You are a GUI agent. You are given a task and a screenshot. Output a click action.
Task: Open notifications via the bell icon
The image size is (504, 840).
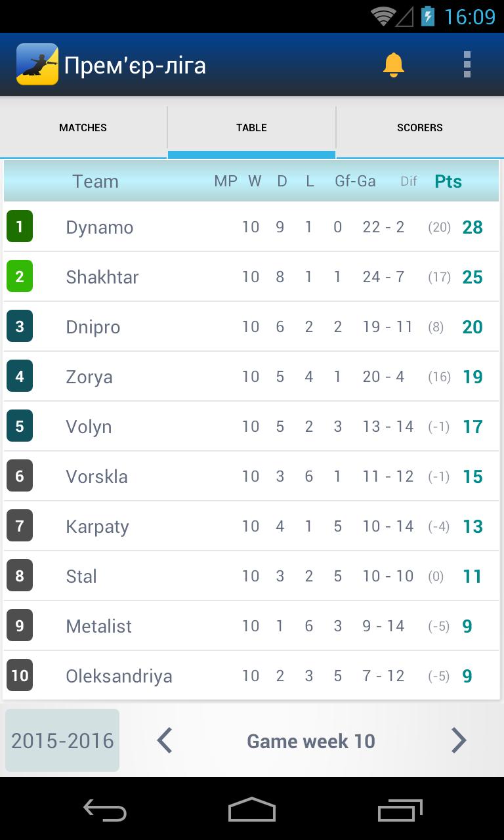tap(394, 64)
